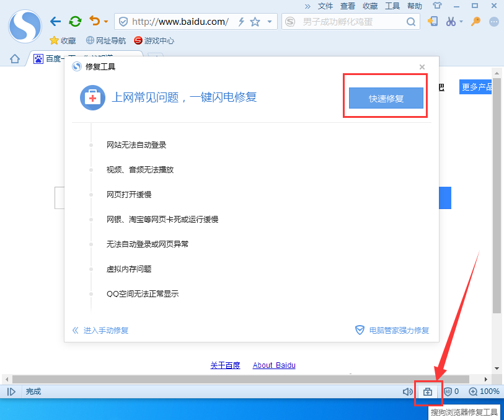
Task: Bookmark the page with the star icon
Action: click(255, 22)
